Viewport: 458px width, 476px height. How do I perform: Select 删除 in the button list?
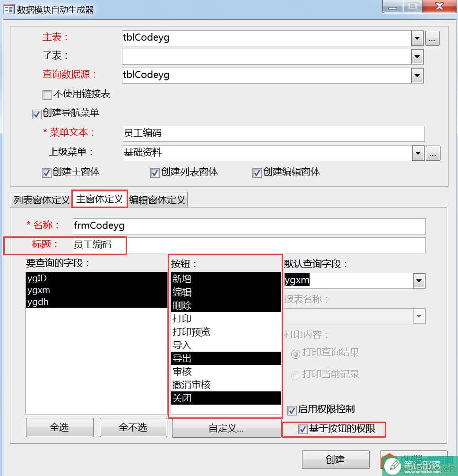(226, 305)
